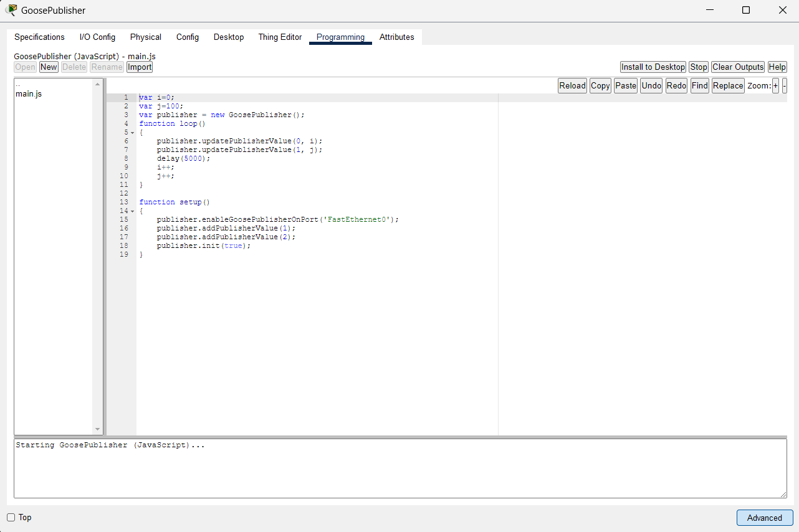Click the Advanced button
Screen dimensions: 799x532
tap(764, 518)
